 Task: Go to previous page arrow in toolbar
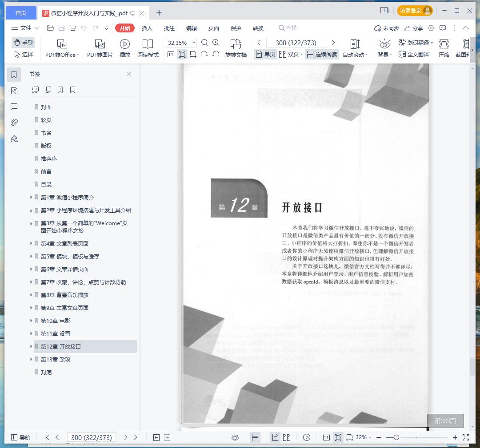(x=259, y=43)
